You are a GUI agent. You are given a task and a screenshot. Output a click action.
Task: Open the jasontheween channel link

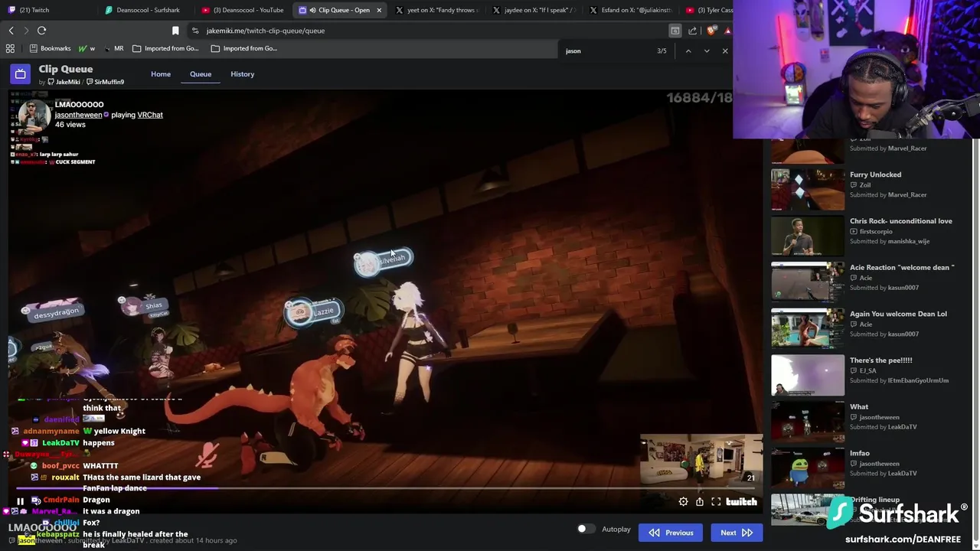point(78,115)
